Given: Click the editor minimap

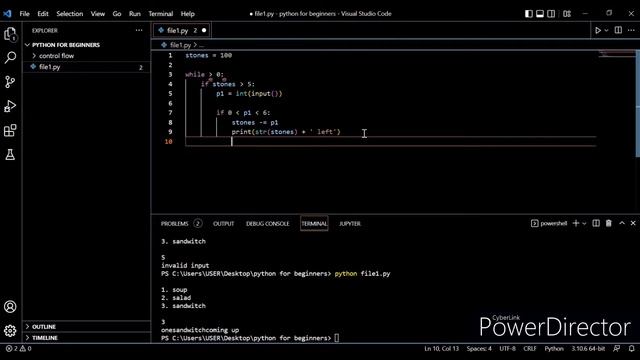Looking at the screenshot, I should pos(616,54).
